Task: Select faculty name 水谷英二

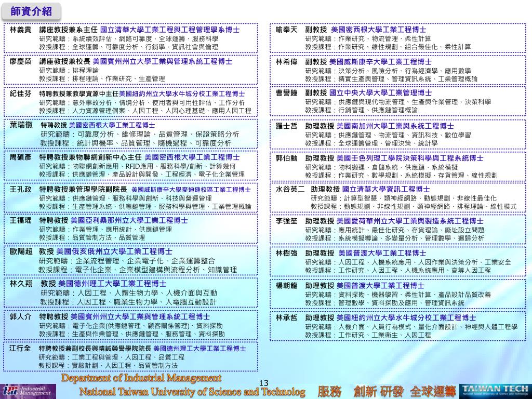Action: 290,189
